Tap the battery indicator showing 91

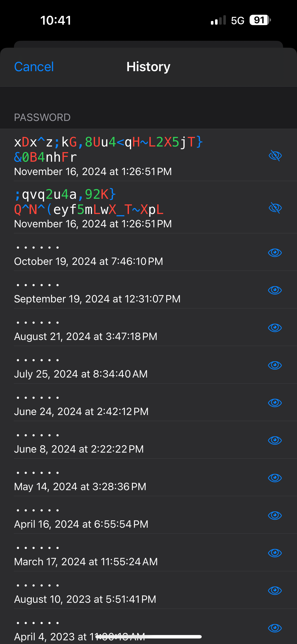tap(260, 20)
